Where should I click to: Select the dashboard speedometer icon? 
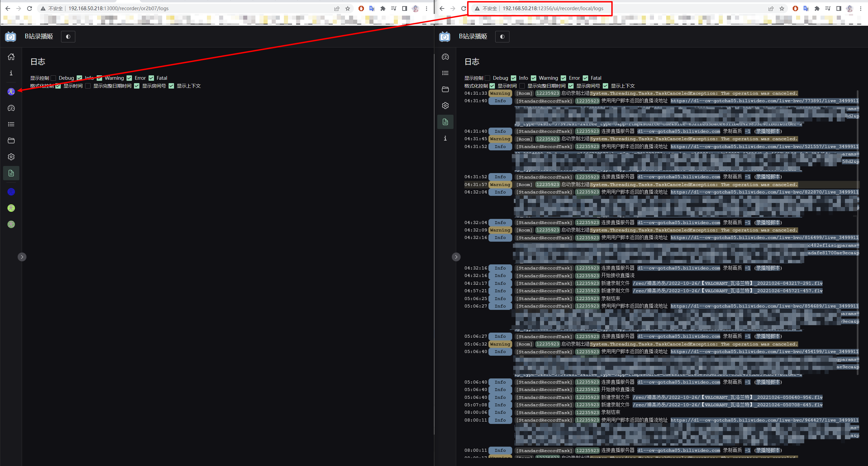point(11,108)
